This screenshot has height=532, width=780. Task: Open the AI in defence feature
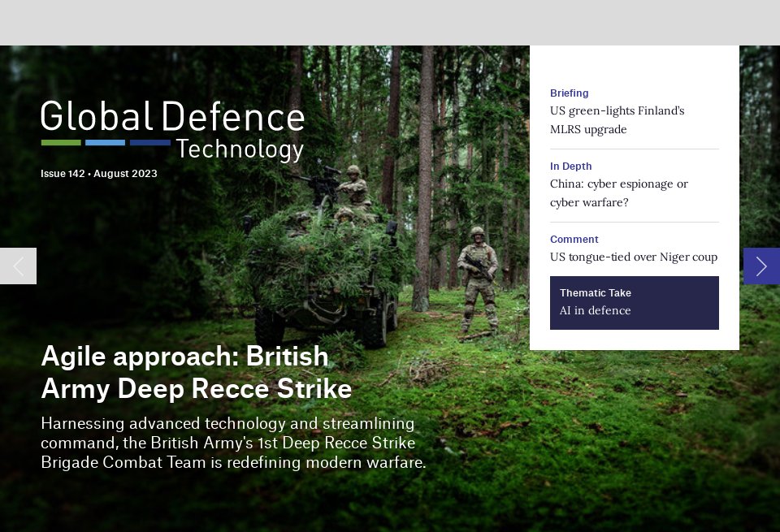click(x=595, y=310)
